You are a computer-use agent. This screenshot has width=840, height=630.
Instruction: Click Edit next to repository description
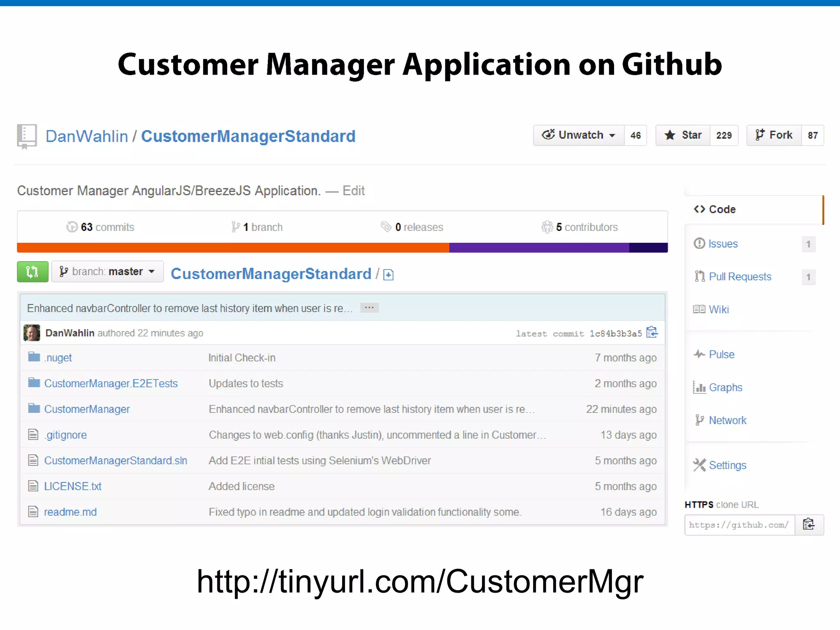pos(354,191)
